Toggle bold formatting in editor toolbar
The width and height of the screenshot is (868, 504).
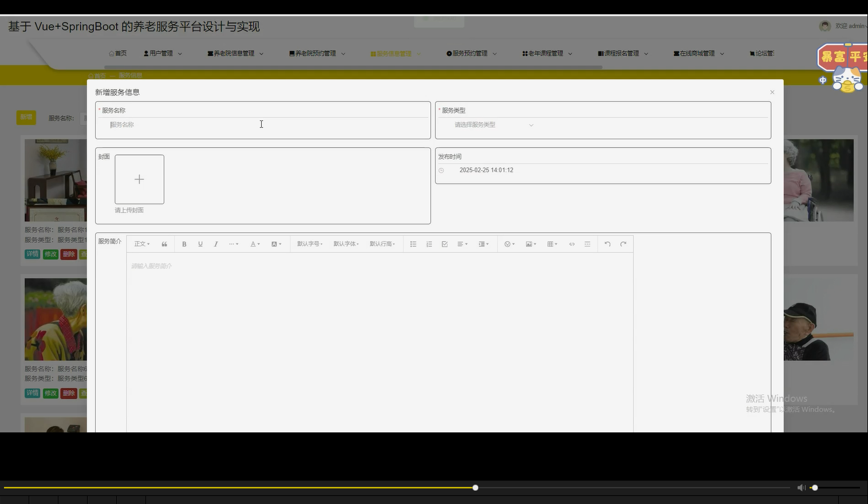tap(184, 244)
